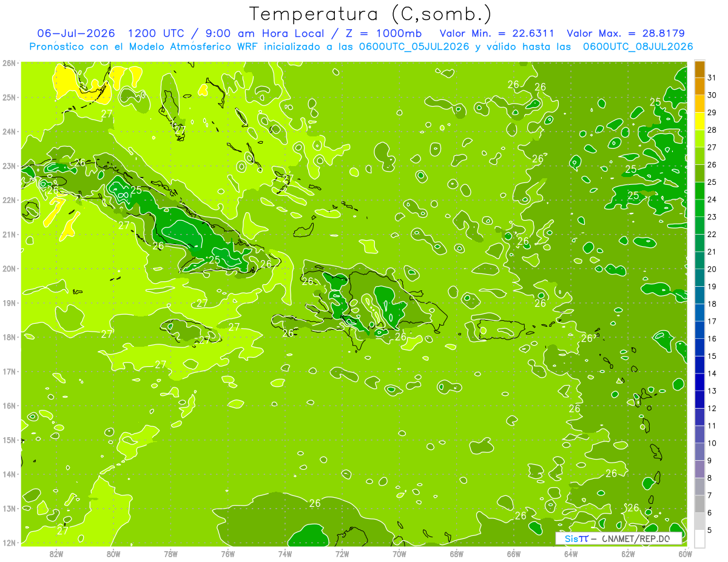Click the legend value '12'

point(712,409)
